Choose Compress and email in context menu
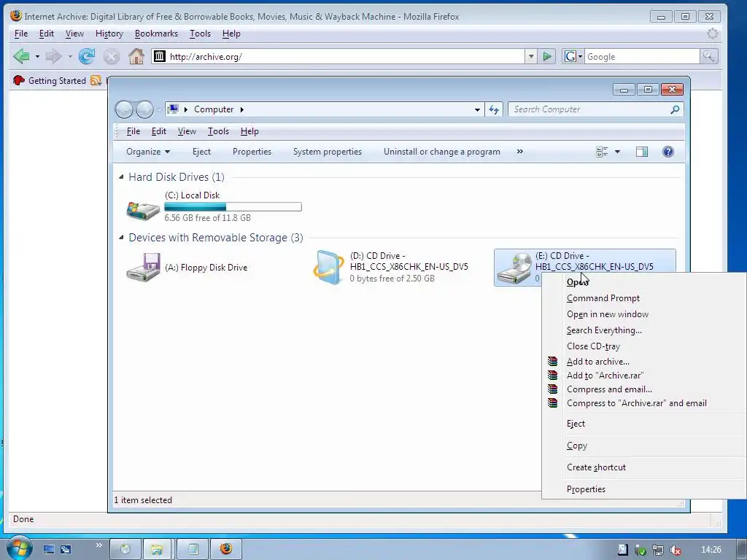Screen dimensions: 747x560 tap(643, 389)
